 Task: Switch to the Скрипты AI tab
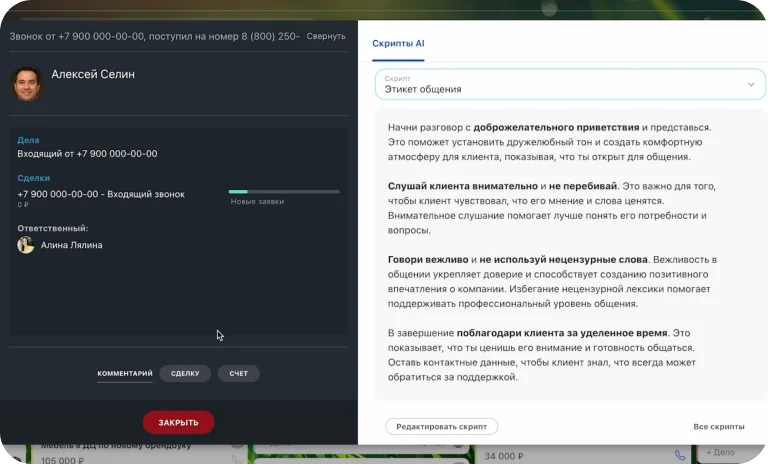coord(398,44)
